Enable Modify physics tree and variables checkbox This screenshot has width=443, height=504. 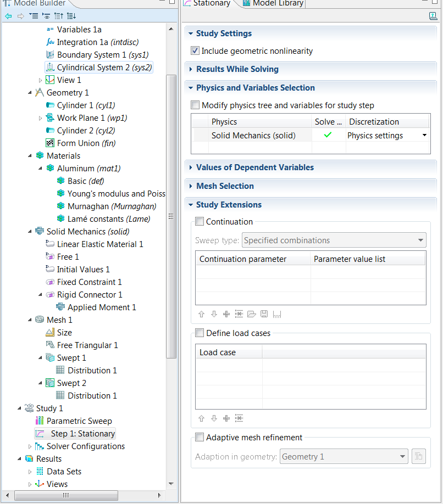coord(195,105)
